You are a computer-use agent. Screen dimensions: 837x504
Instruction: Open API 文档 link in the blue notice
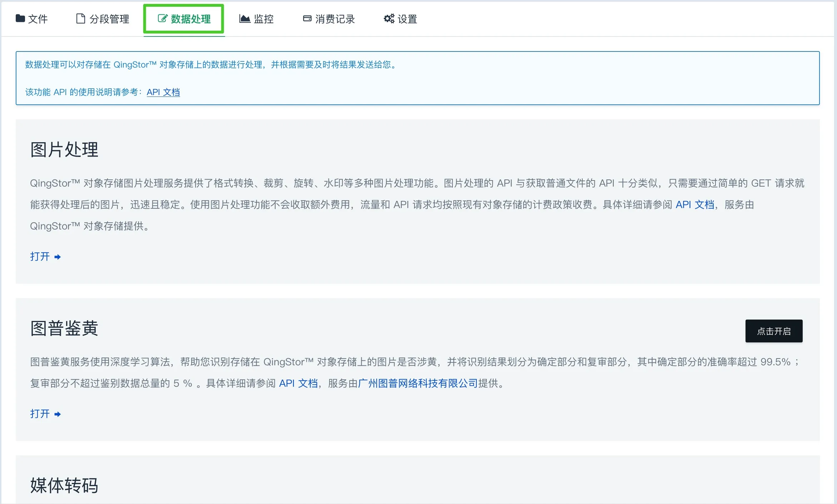tap(163, 92)
